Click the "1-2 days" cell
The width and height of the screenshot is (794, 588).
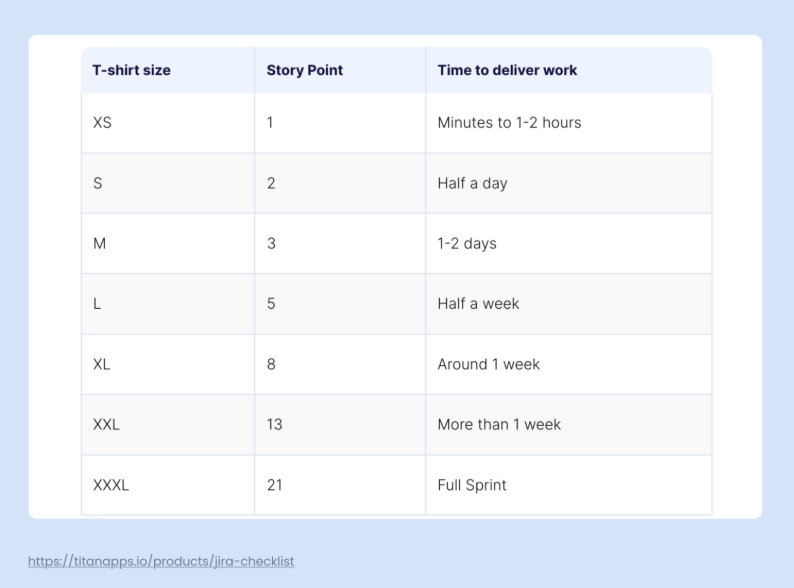[467, 244]
